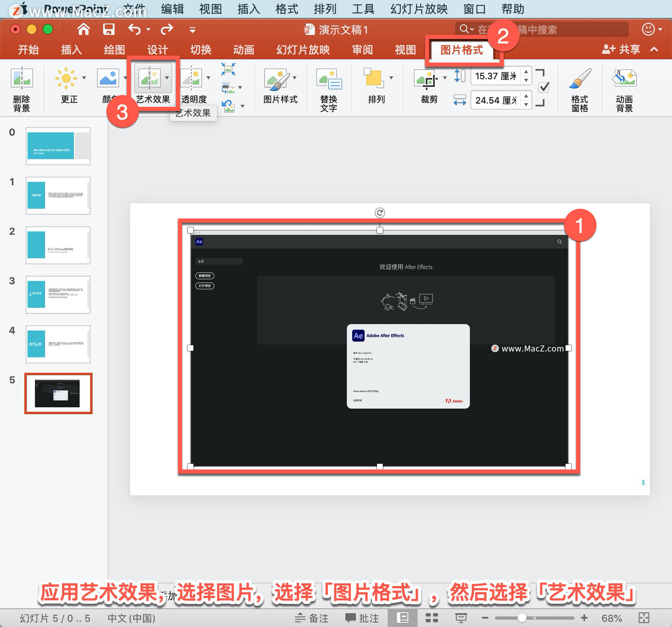Select slide 2 thumbnail
This screenshot has height=627, width=672.
pos(58,245)
